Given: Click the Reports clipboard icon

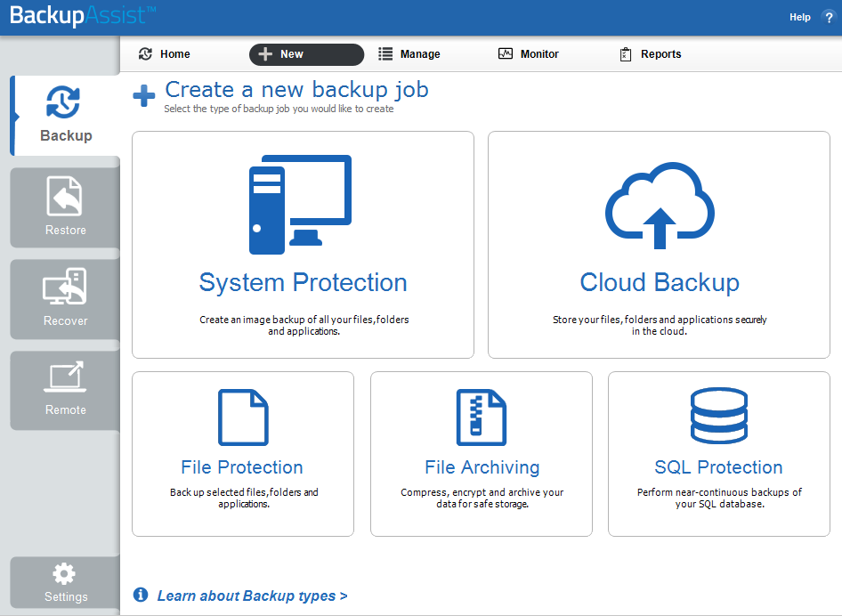Looking at the screenshot, I should (626, 54).
